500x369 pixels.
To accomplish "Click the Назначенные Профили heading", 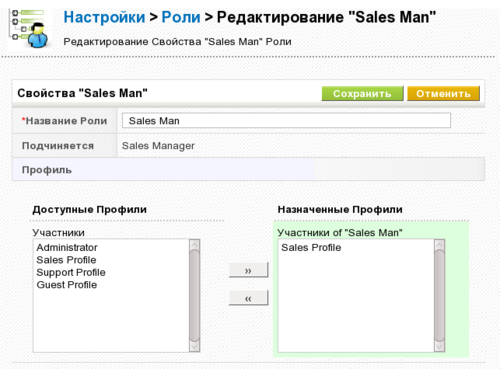I will [x=340, y=209].
